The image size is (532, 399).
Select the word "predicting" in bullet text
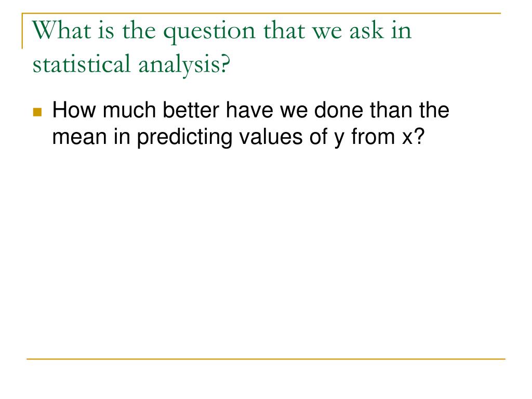[x=184, y=137]
